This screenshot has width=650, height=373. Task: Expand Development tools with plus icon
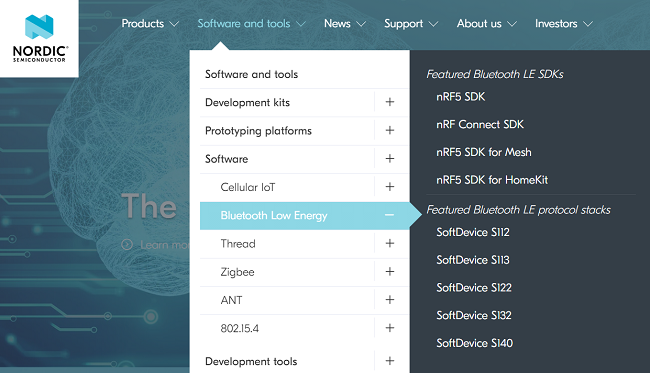(390, 361)
